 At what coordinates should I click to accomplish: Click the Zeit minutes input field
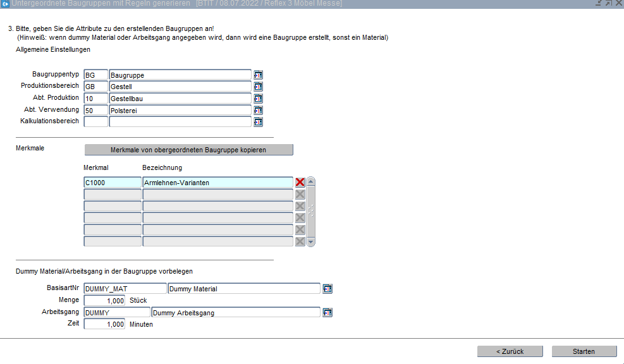pyautogui.click(x=104, y=324)
